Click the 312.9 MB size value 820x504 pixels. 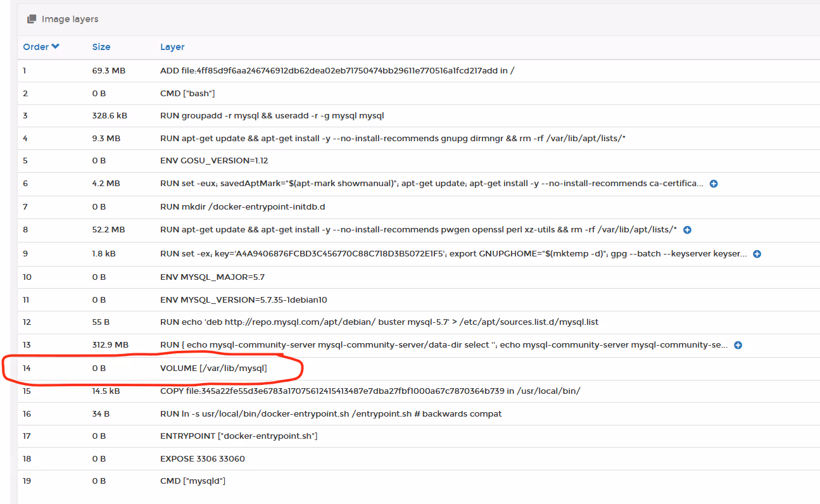point(110,344)
